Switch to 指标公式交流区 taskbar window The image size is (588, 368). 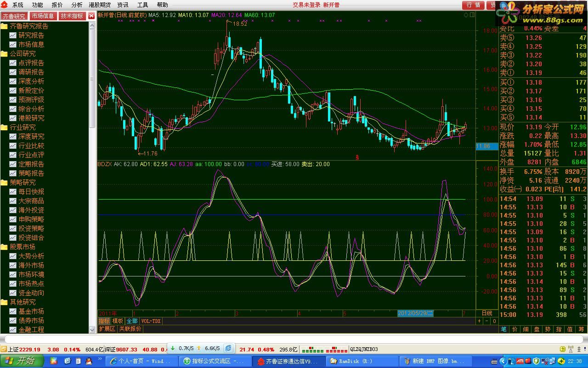[x=215, y=361]
